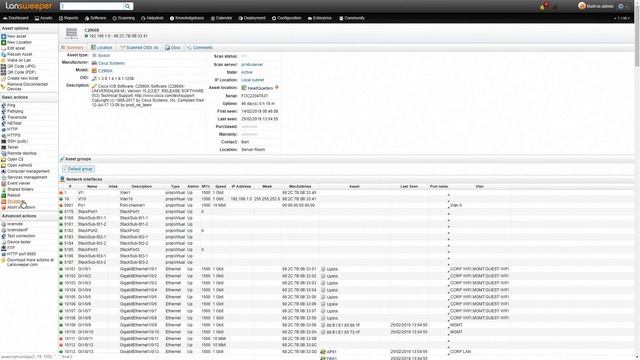Switch to the Location tab
640x360 pixels.
click(x=102, y=48)
